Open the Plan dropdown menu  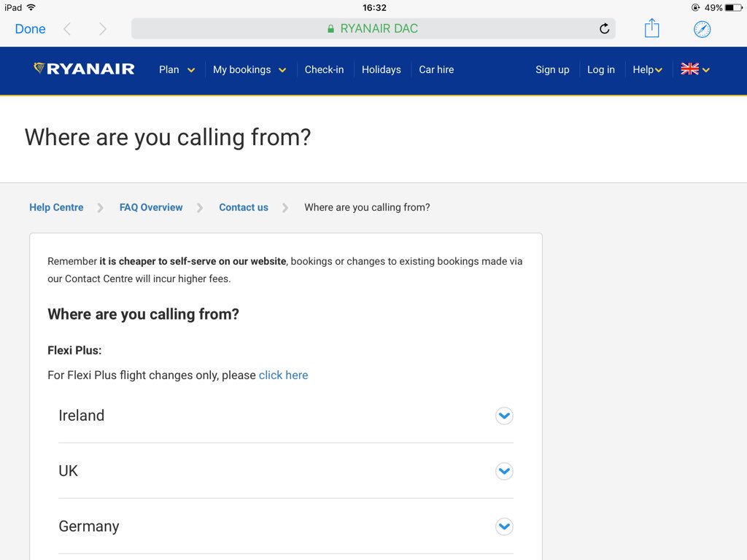coord(177,69)
